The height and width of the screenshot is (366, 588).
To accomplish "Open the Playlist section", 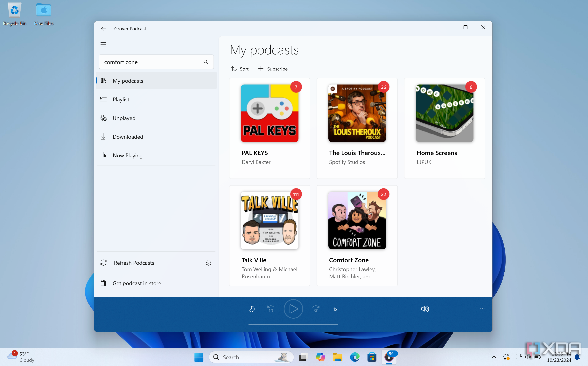I will 156,99.
